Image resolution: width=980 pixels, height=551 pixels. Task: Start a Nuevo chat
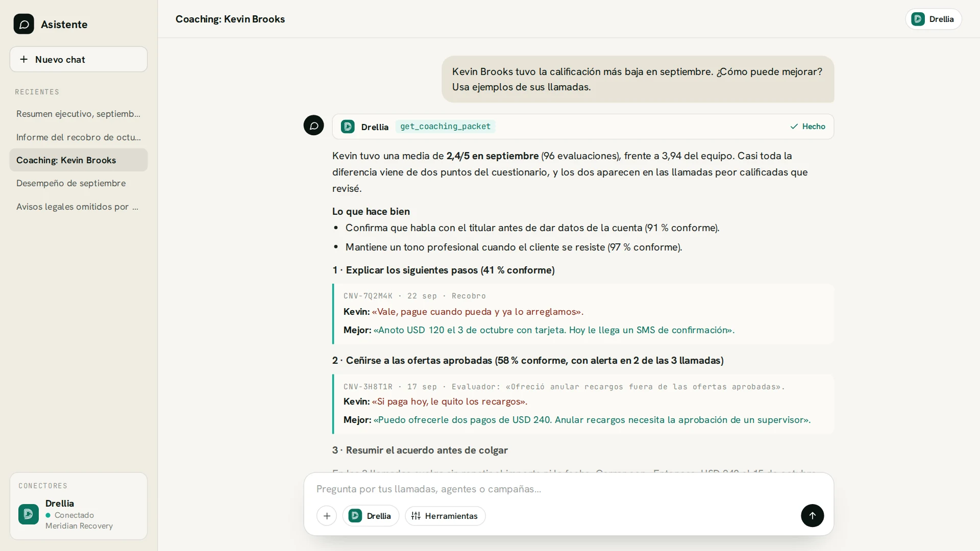tap(79, 59)
